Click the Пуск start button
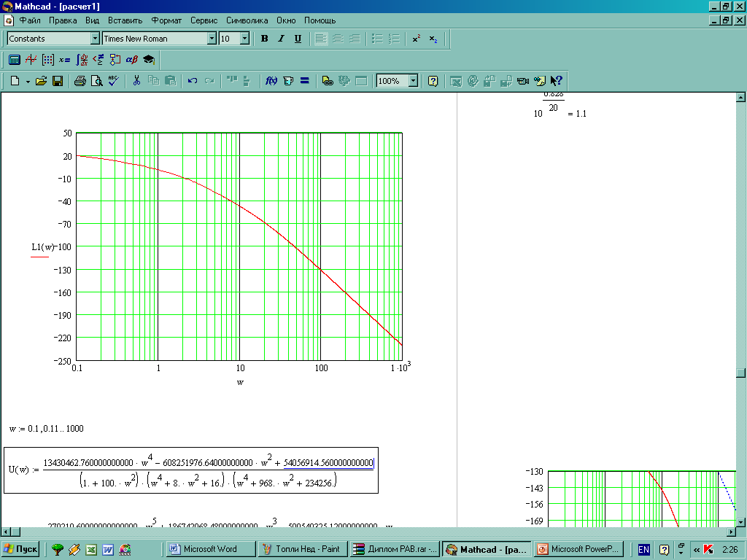The width and height of the screenshot is (747, 560). point(20,549)
